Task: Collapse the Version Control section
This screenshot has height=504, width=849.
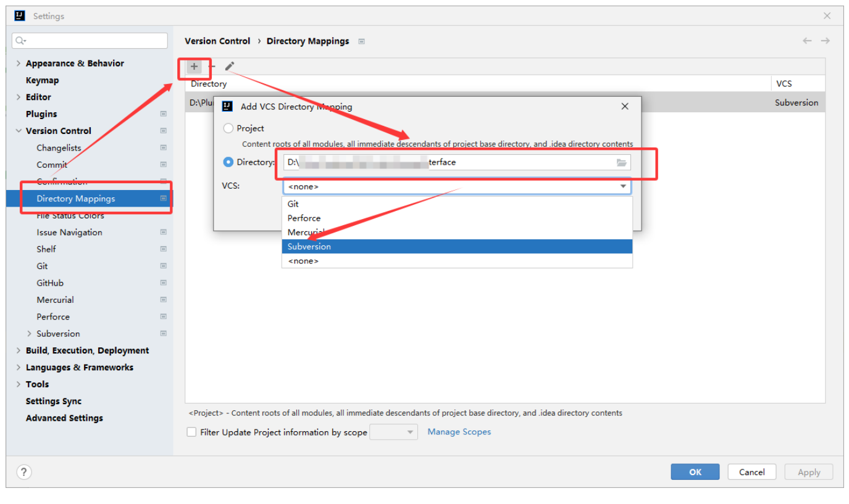Action: tap(18, 131)
